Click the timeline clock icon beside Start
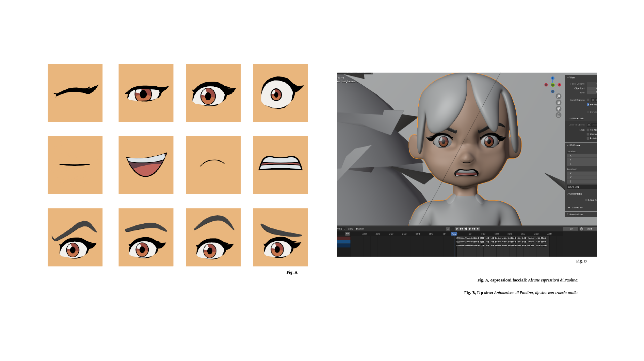The height and width of the screenshot is (361, 644). click(582, 229)
